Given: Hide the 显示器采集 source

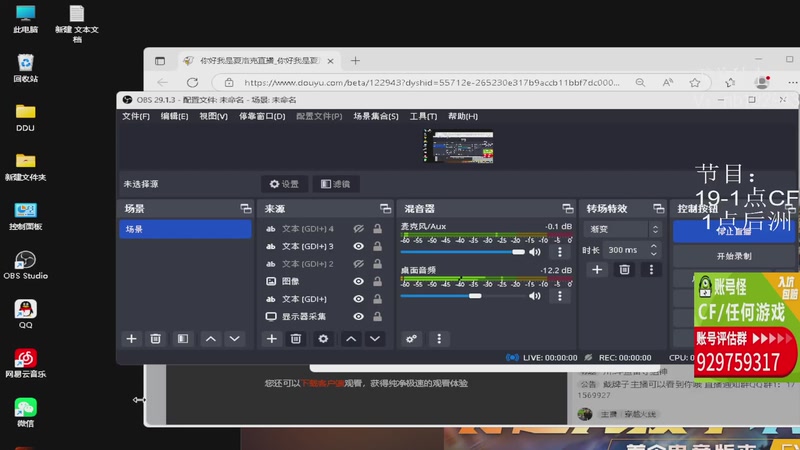Looking at the screenshot, I should click(x=359, y=316).
